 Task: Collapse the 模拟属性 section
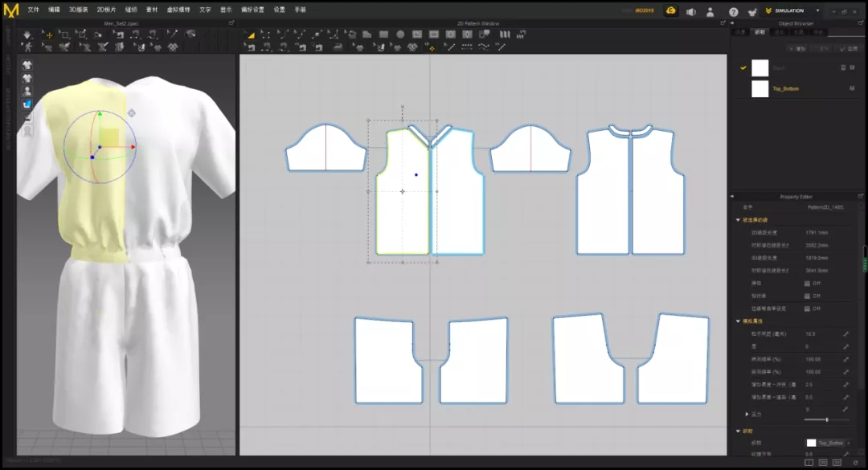739,321
